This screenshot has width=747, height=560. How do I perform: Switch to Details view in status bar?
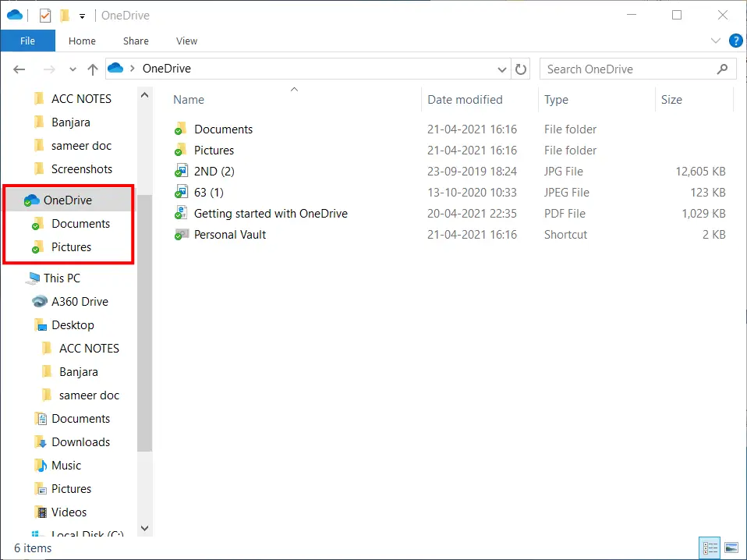click(710, 548)
